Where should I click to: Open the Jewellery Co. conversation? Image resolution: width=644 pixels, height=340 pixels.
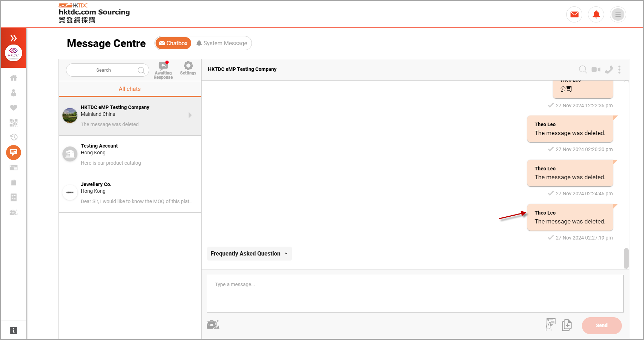(x=130, y=193)
